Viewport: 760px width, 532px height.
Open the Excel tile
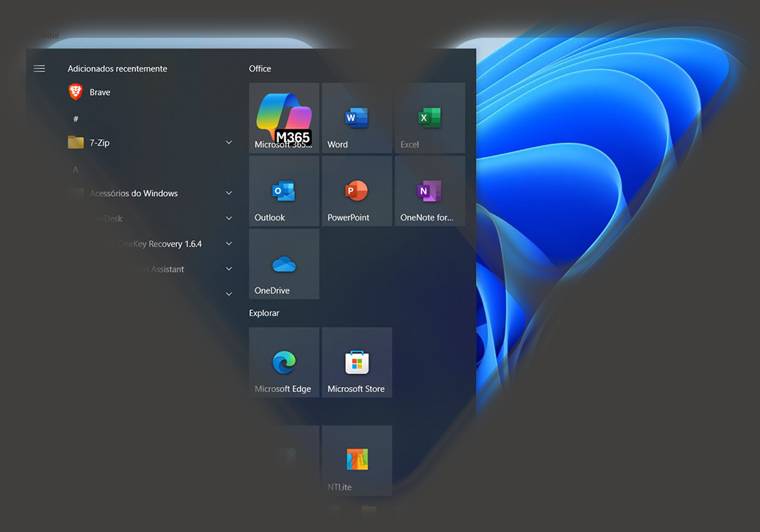(430, 118)
